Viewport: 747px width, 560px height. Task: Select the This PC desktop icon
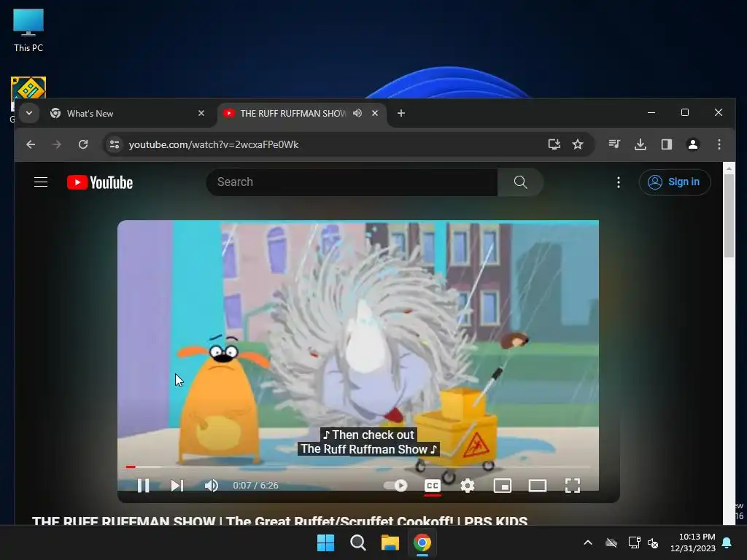point(28,31)
